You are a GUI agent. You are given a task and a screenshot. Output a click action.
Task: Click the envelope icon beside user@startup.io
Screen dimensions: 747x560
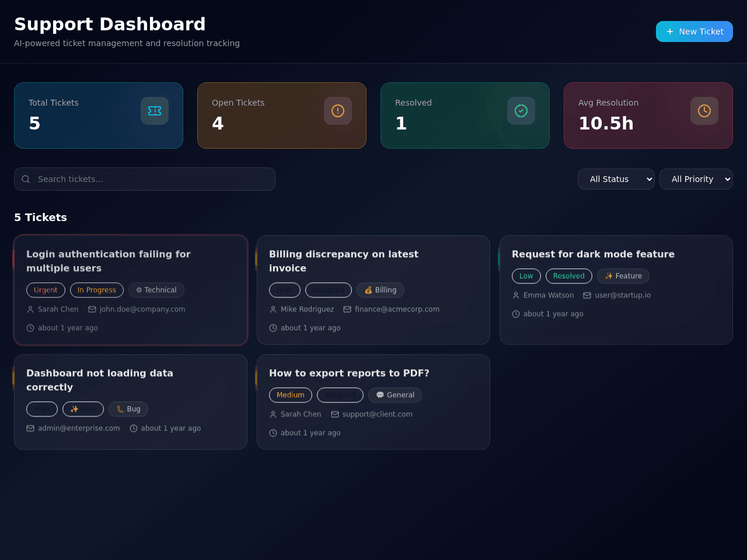coord(587,295)
